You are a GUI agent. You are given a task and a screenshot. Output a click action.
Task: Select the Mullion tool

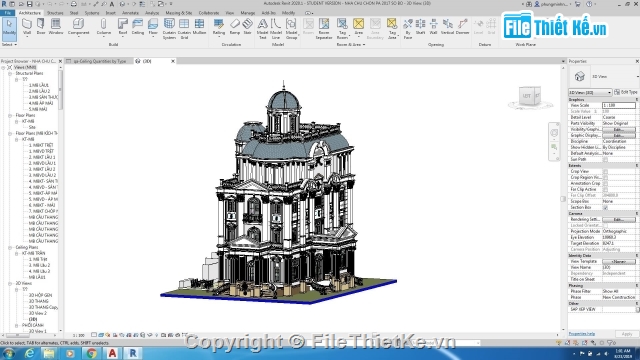[199, 27]
